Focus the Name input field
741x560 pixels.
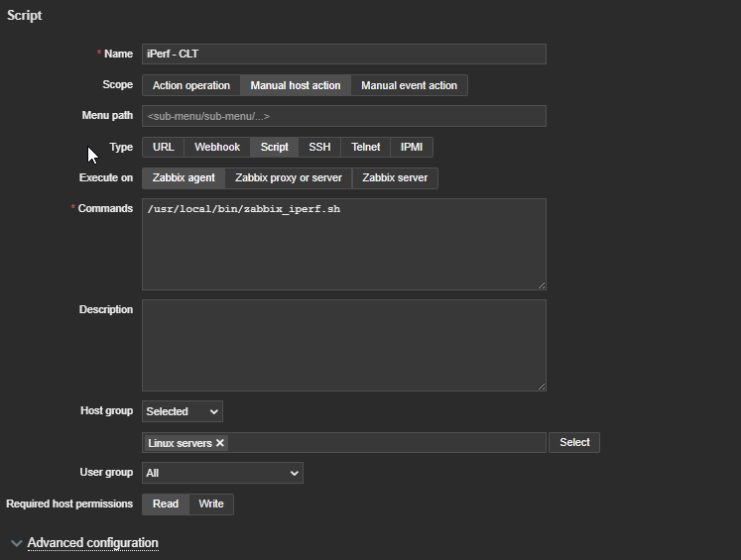tap(344, 54)
